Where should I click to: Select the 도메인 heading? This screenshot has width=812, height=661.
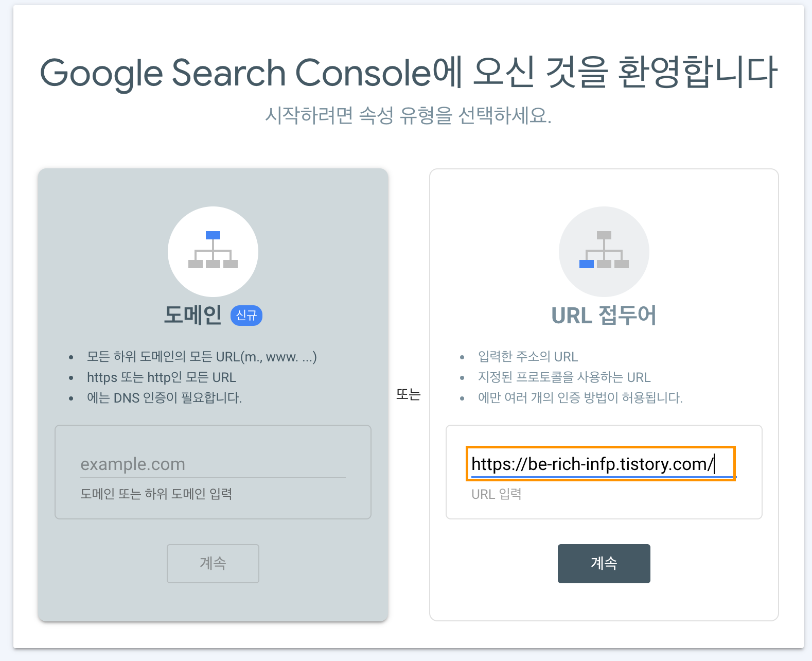tap(193, 315)
